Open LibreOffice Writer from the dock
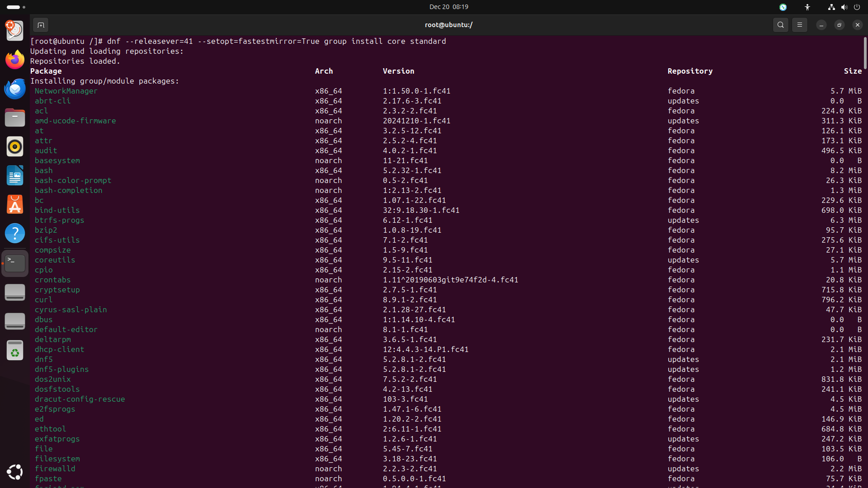This screenshot has width=868, height=488. 15,175
